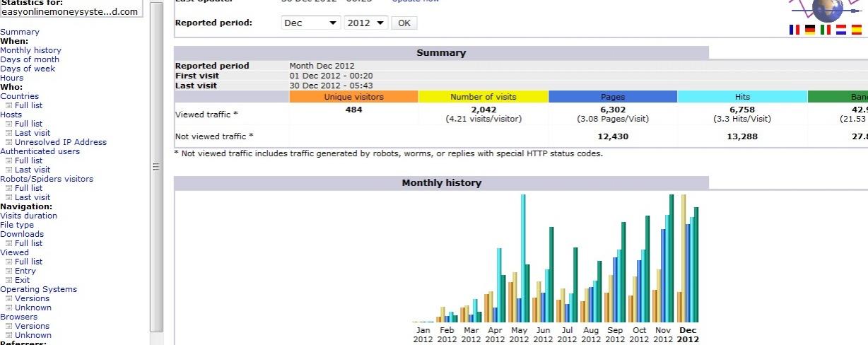This screenshot has height=345, width=868.
Task: Click not viewed hits value 13,288
Action: pos(742,136)
